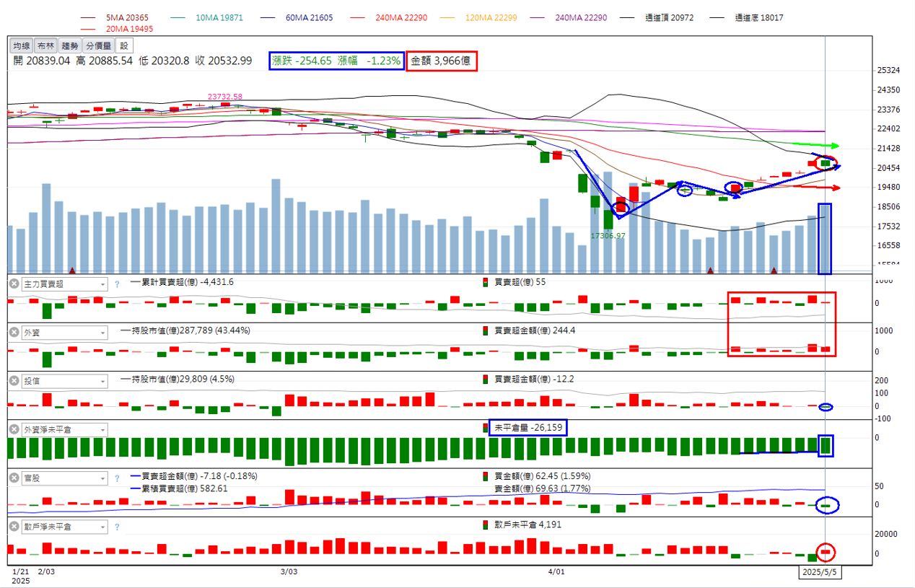Open the 外資淨未平倉 indicator dropdown
This screenshot has height=588, width=915.
click(64, 430)
